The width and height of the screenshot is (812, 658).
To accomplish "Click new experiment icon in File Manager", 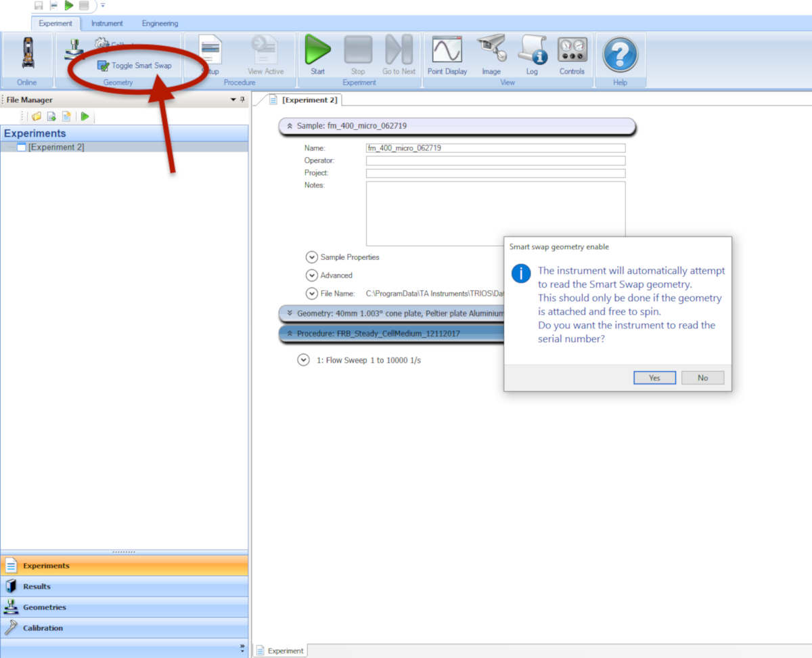I will (51, 116).
